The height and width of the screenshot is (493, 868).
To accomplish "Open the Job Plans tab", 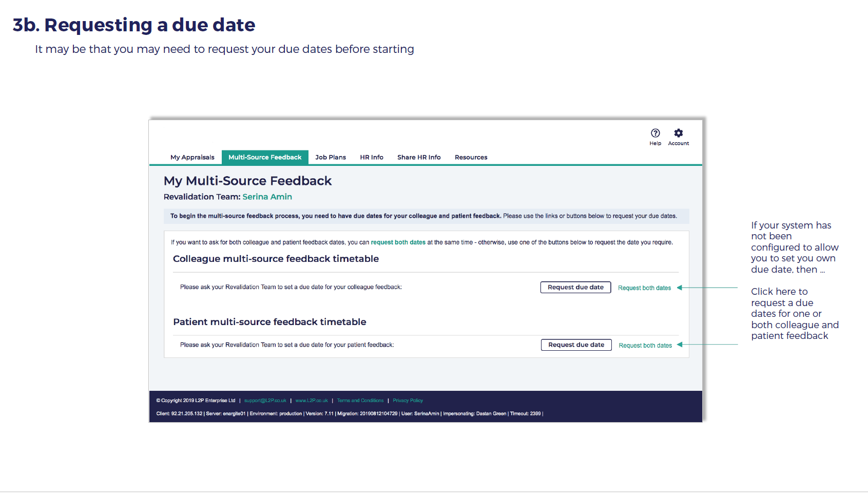I will tap(330, 158).
